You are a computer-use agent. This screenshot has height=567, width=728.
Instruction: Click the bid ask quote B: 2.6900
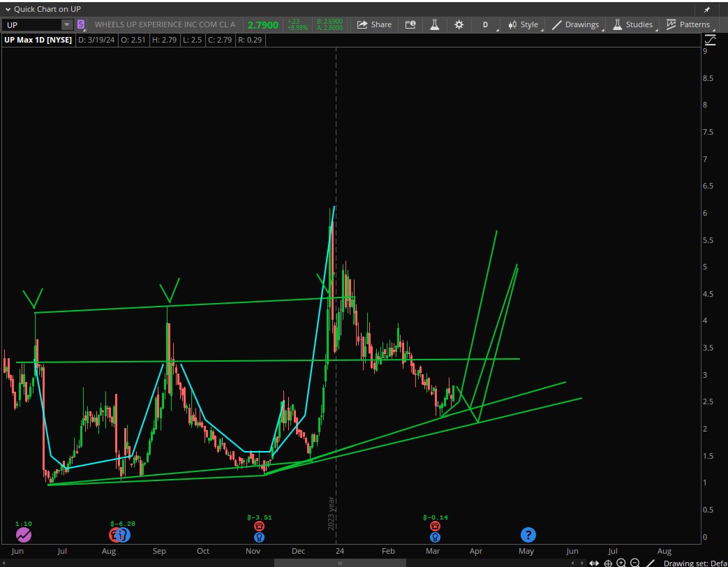pos(329,22)
